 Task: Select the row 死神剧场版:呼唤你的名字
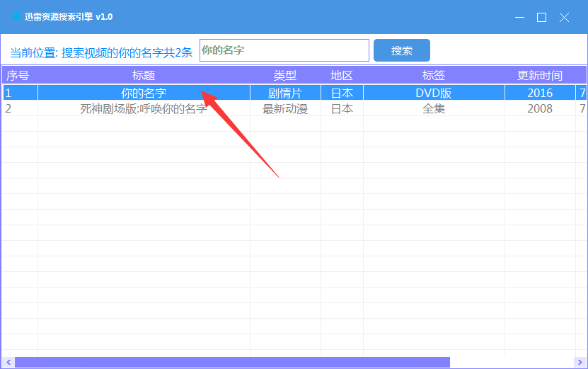(144, 108)
